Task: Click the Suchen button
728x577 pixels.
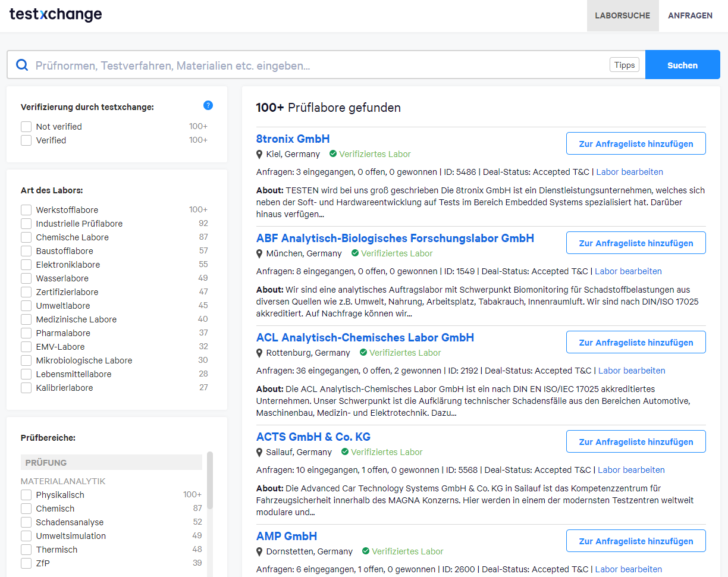Action: tap(682, 65)
